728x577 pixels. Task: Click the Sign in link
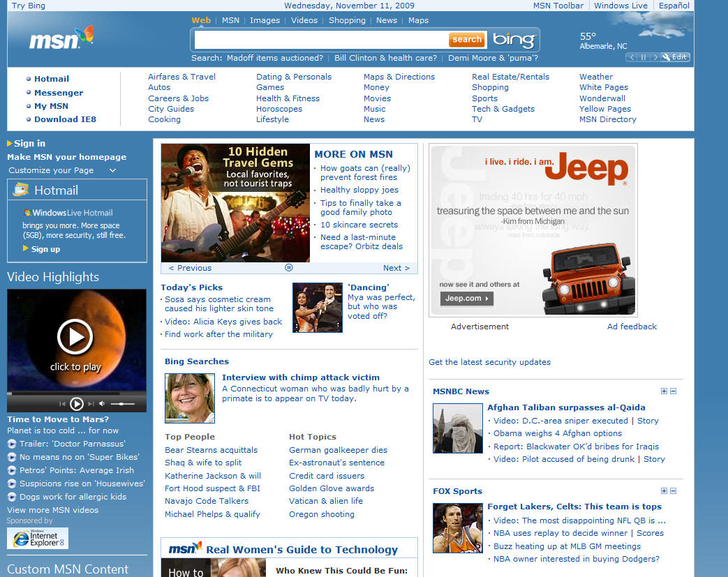tap(30, 144)
